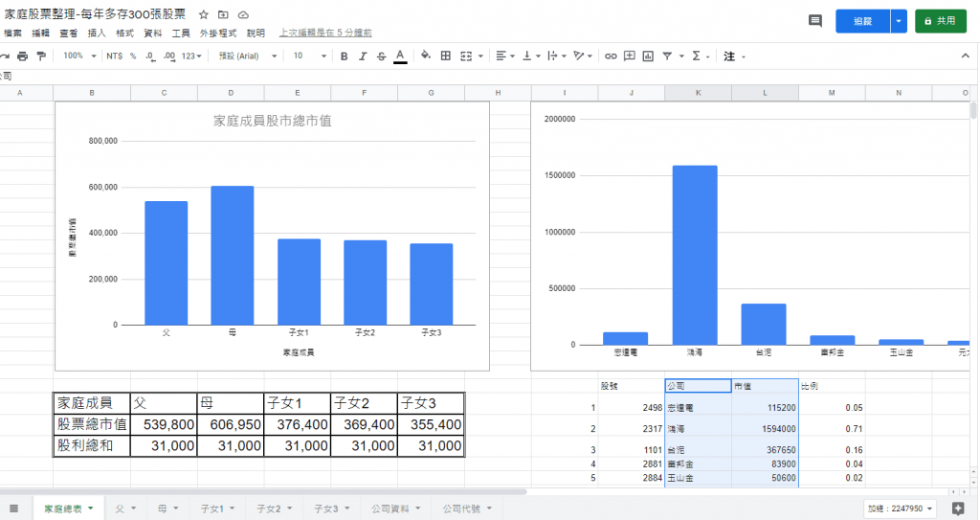
Task: Star this spreadsheet document
Action: point(203,16)
